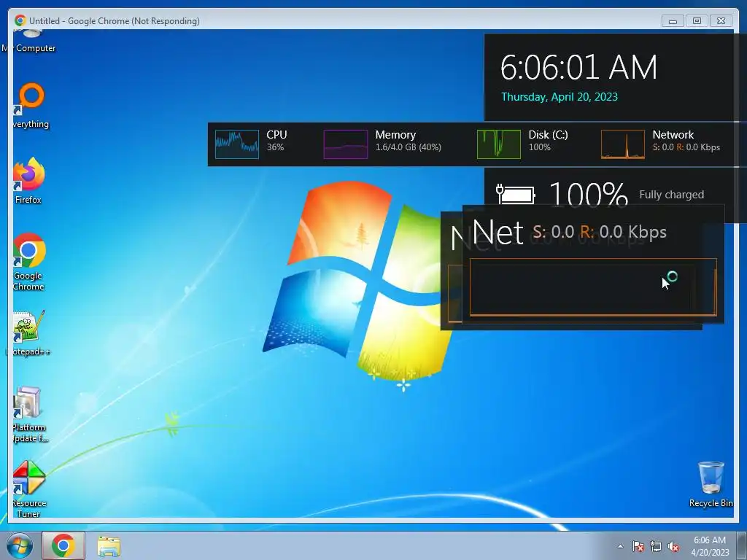Click the muted volume tray icon
This screenshot has height=560, width=747.
pyautogui.click(x=673, y=546)
